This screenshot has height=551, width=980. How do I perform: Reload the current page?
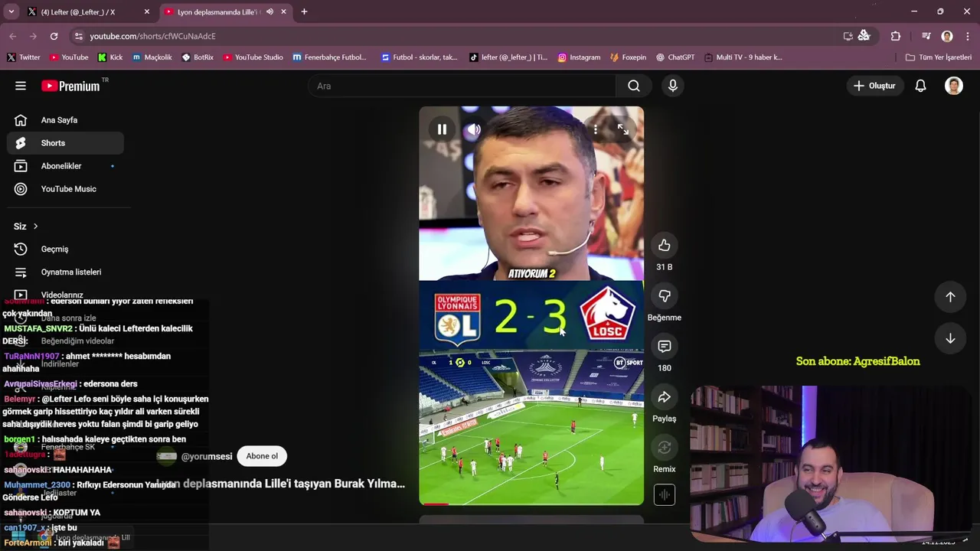[54, 36]
